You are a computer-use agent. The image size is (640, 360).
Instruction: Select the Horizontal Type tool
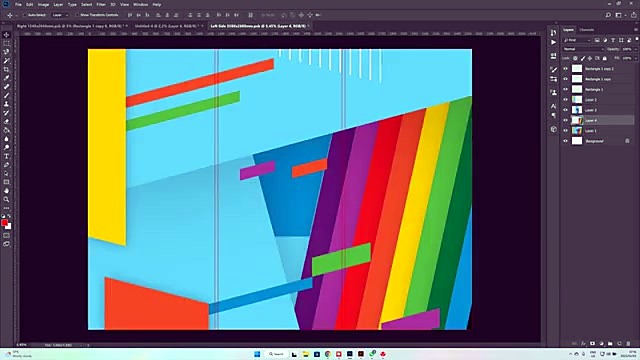pyautogui.click(x=7, y=156)
